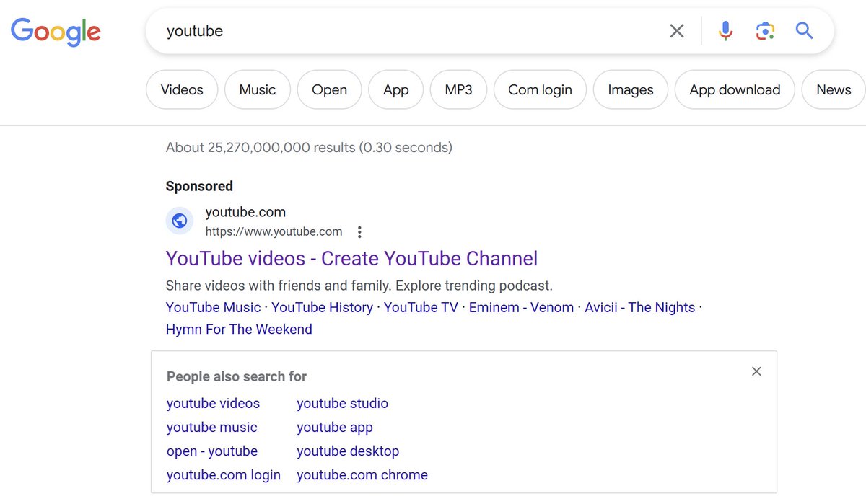Search for open - youtube suggestion
Screen dimensions: 866x504
212,451
